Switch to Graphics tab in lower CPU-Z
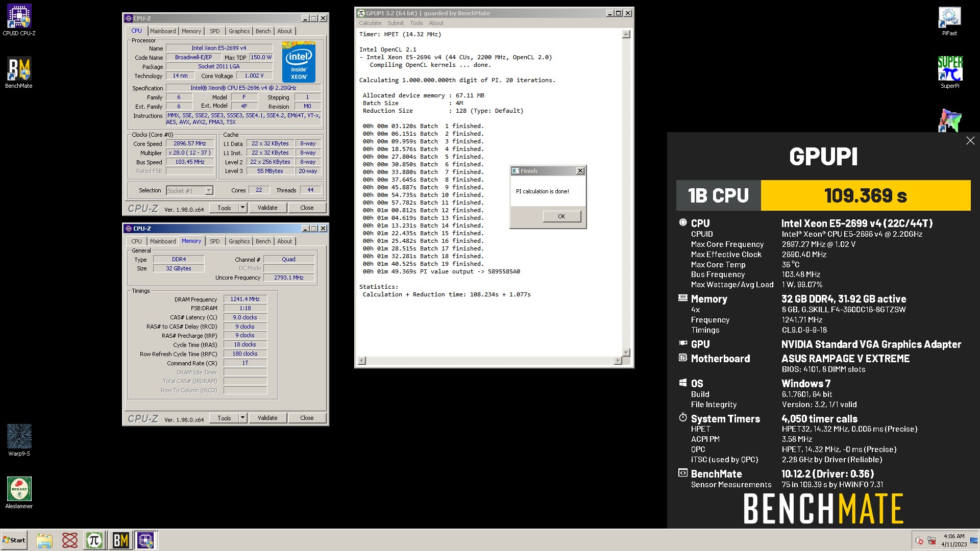This screenshot has width=980, height=551. tap(239, 241)
